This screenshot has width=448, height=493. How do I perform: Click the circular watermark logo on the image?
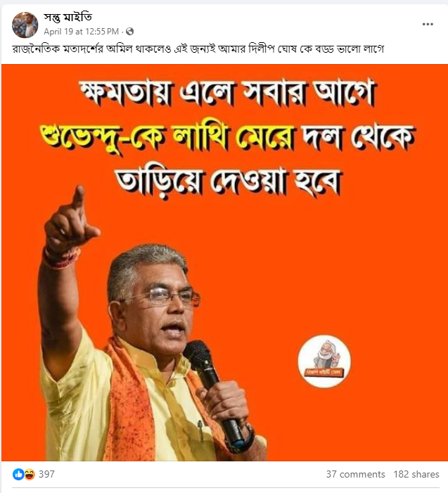click(324, 361)
